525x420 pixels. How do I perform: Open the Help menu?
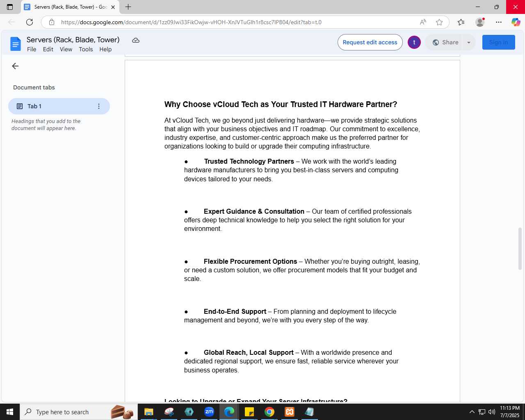[105, 49]
